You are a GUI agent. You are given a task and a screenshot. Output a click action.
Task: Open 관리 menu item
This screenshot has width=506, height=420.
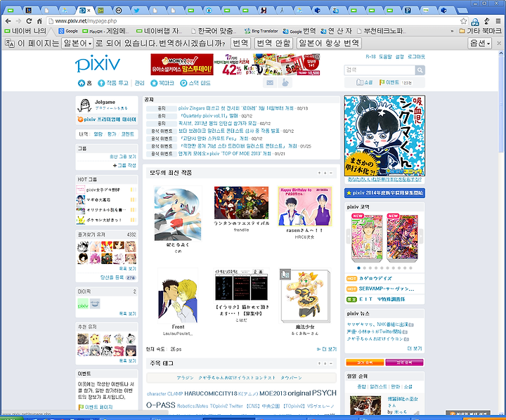click(139, 83)
